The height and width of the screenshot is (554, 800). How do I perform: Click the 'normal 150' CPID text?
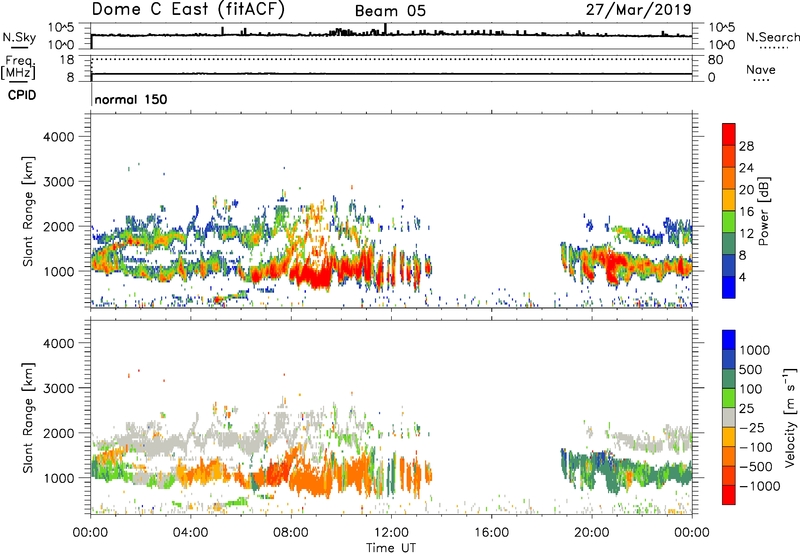(x=131, y=99)
